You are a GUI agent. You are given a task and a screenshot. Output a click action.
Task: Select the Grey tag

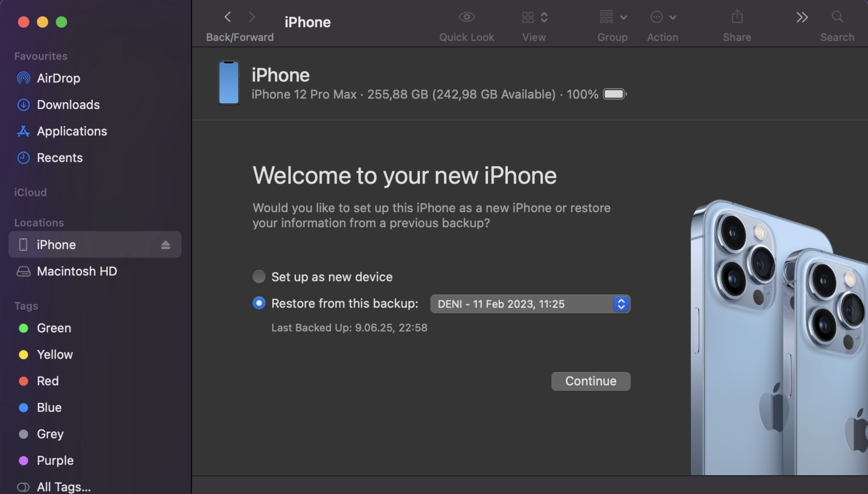[95, 434]
